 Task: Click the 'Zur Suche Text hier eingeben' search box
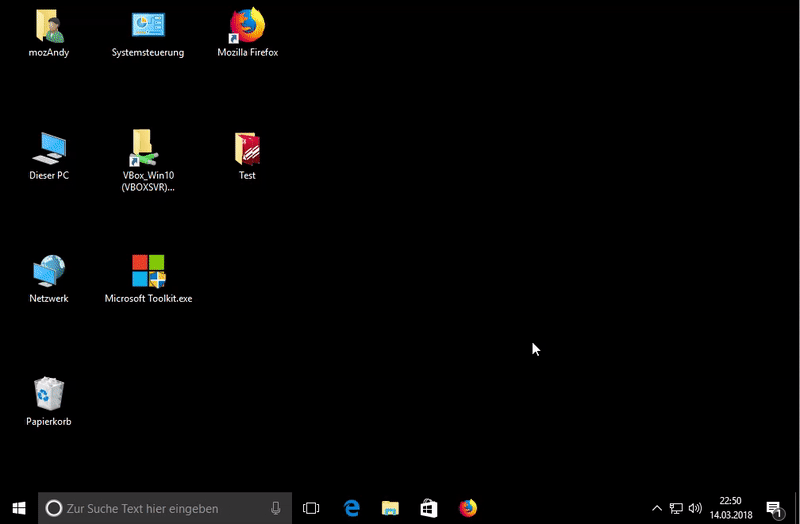tap(165, 508)
